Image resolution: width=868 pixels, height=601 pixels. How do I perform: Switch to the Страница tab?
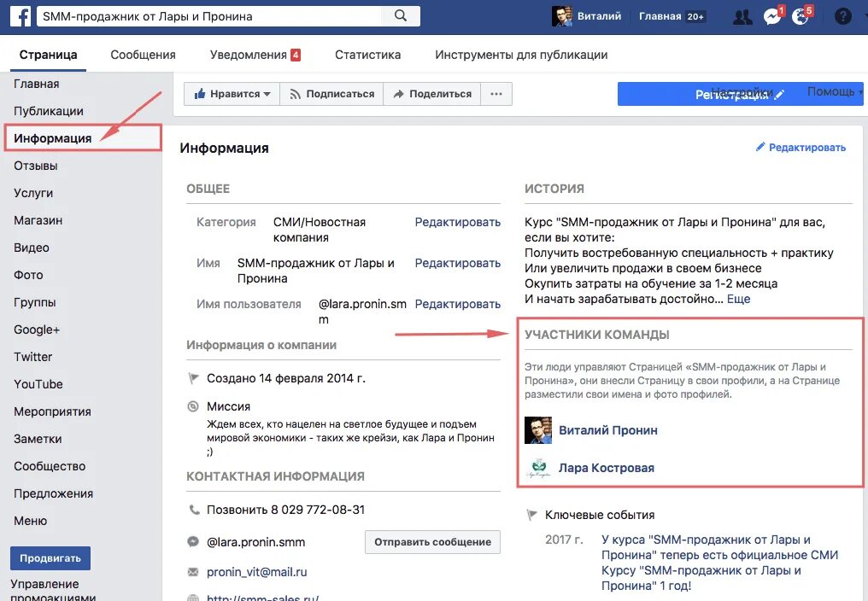click(48, 55)
